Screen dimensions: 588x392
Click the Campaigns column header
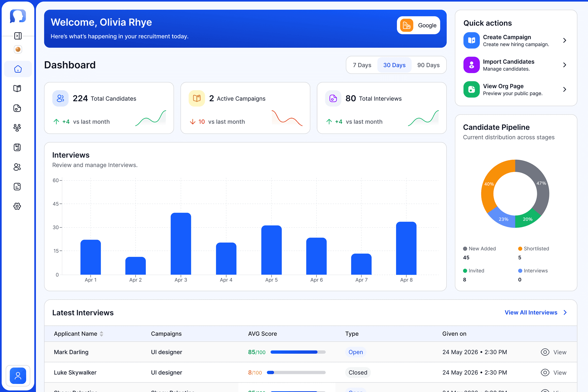click(x=166, y=334)
